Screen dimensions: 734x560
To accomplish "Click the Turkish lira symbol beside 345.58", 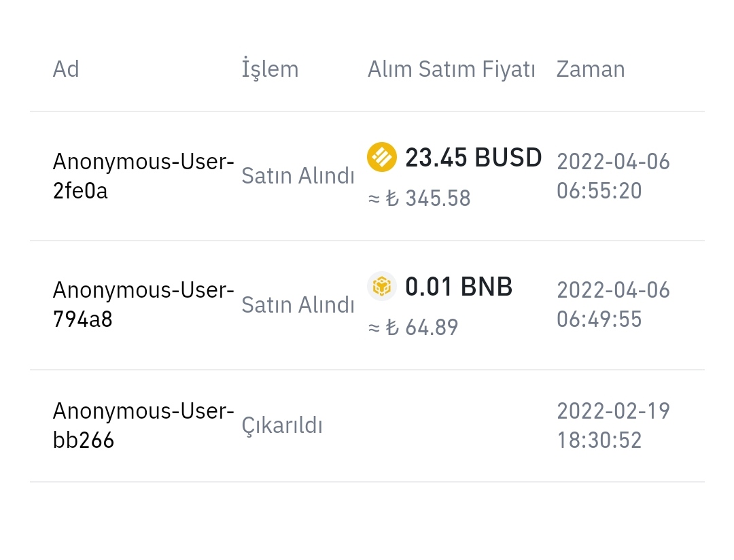I will click(392, 198).
